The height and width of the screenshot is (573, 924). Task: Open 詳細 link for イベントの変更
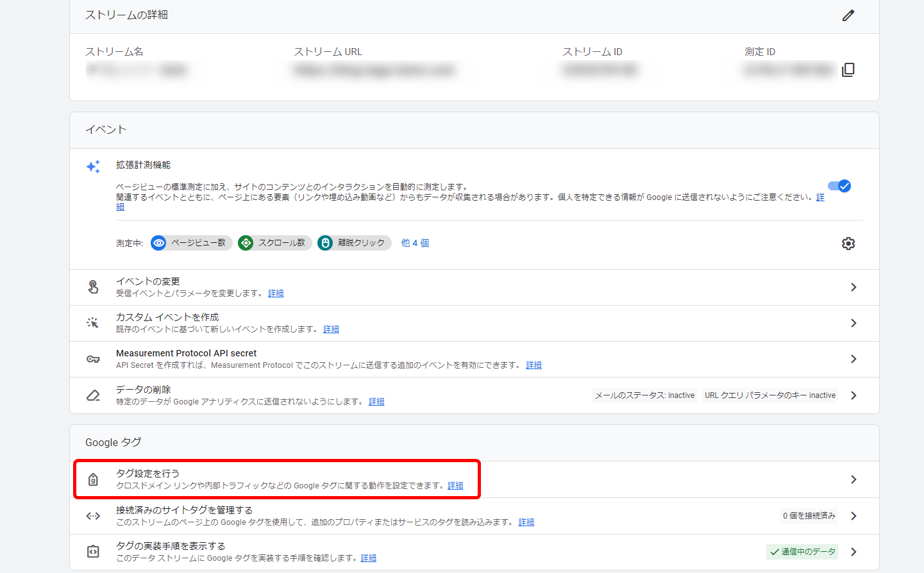click(x=276, y=294)
